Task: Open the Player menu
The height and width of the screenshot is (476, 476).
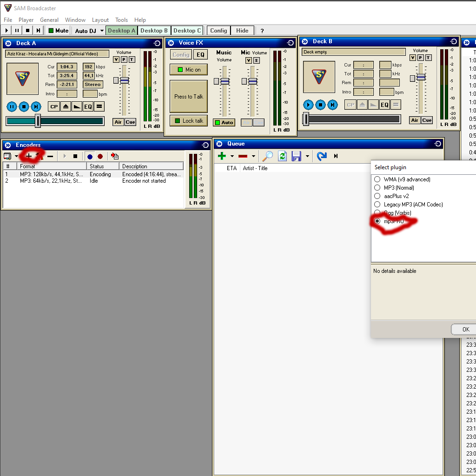Action: [x=26, y=20]
